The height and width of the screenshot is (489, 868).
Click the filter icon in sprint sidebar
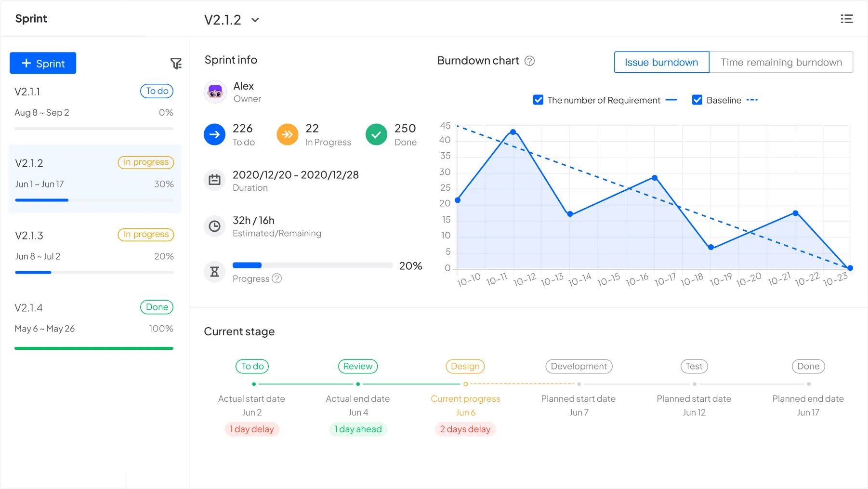176,64
